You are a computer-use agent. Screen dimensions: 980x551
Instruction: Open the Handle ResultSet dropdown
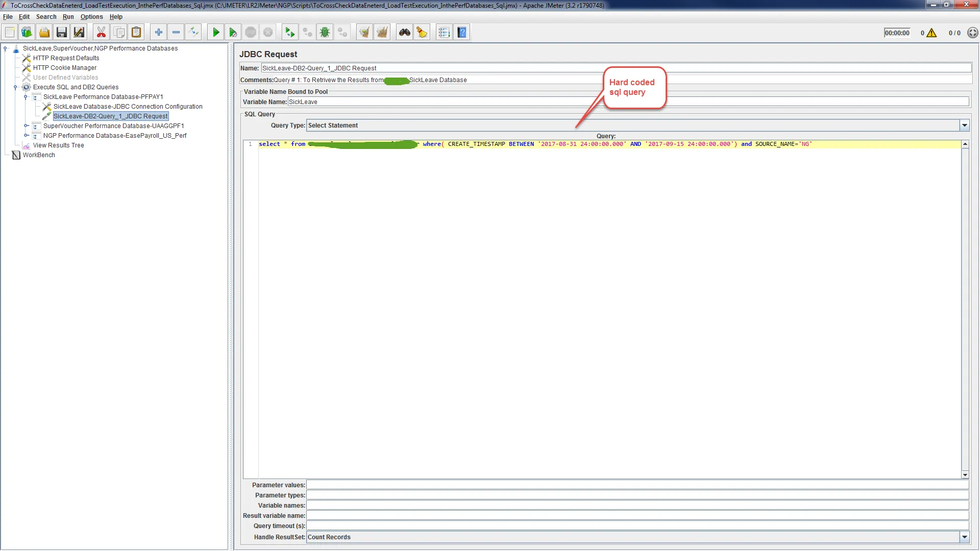coord(964,537)
